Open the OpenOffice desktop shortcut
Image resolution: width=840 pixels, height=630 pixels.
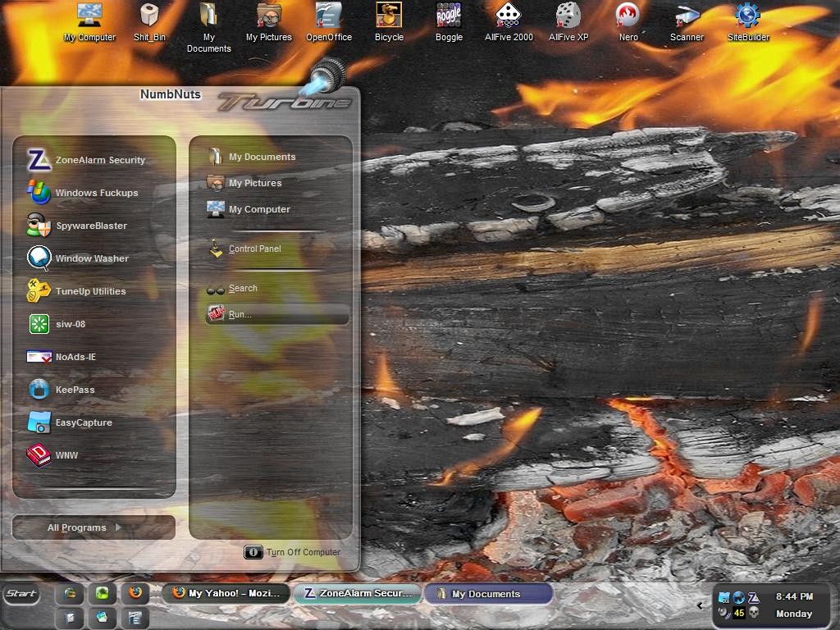pos(328,22)
